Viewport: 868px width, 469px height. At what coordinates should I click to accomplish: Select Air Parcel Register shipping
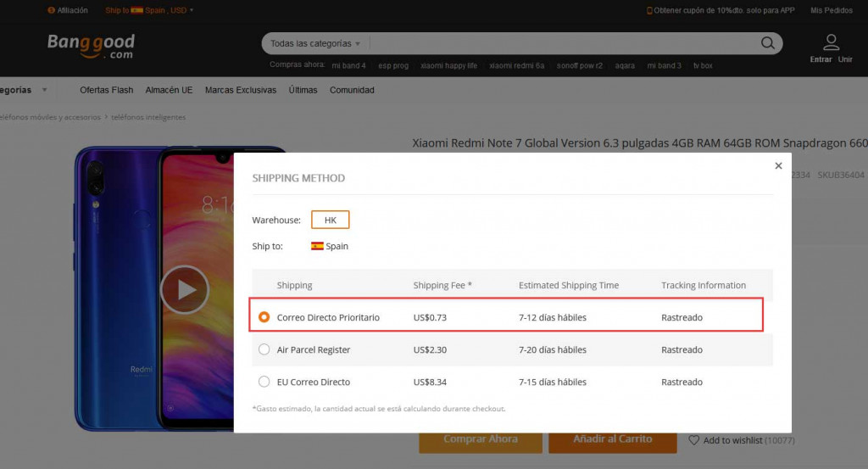tap(264, 349)
